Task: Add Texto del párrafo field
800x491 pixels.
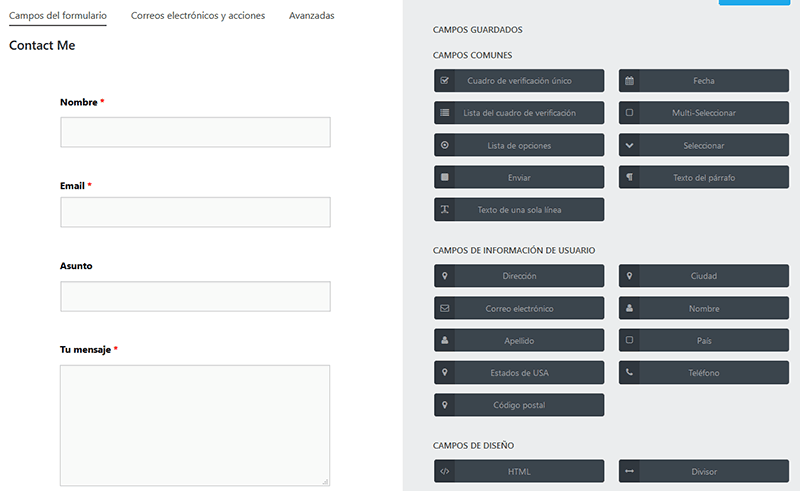Action: coord(704,177)
